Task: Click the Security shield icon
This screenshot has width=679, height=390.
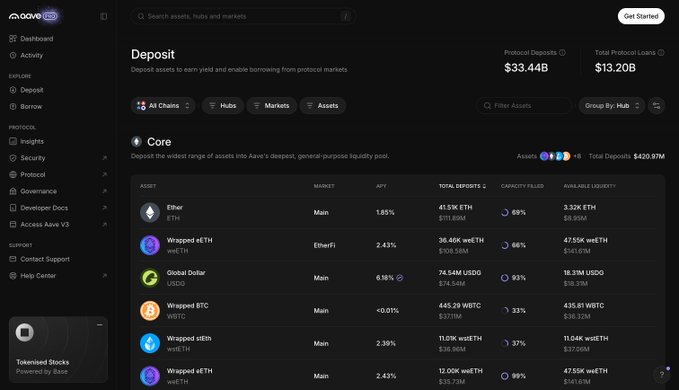Action: coord(13,158)
